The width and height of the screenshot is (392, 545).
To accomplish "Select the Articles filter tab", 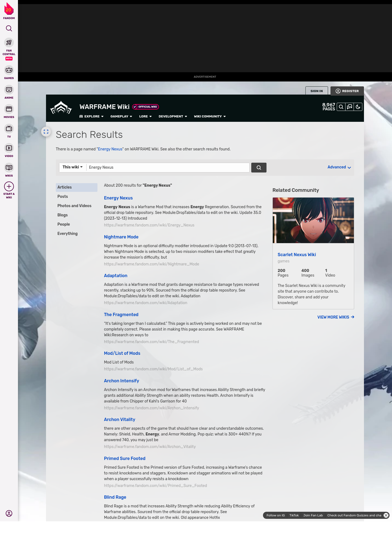I will (x=76, y=187).
